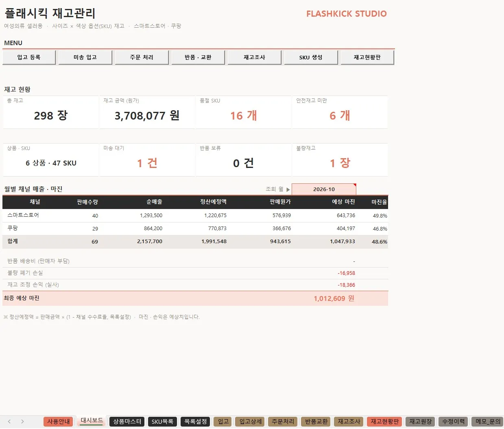Image resolution: width=504 pixels, height=429 pixels.
Task: Click the 예상 마진 column header
Action: coord(343,202)
